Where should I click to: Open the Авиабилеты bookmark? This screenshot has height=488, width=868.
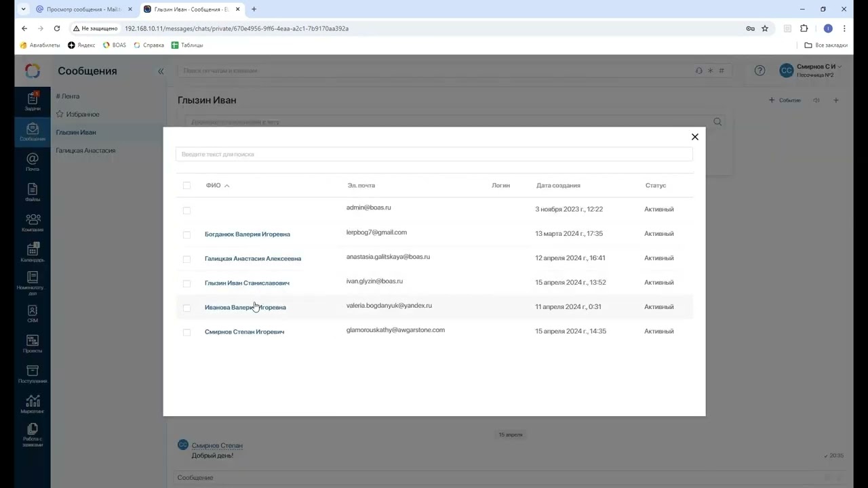(x=40, y=45)
